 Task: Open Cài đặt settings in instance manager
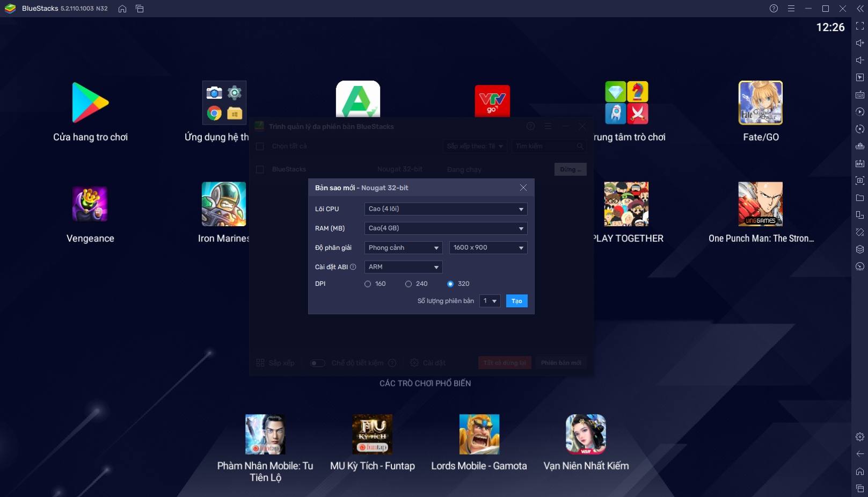(428, 363)
